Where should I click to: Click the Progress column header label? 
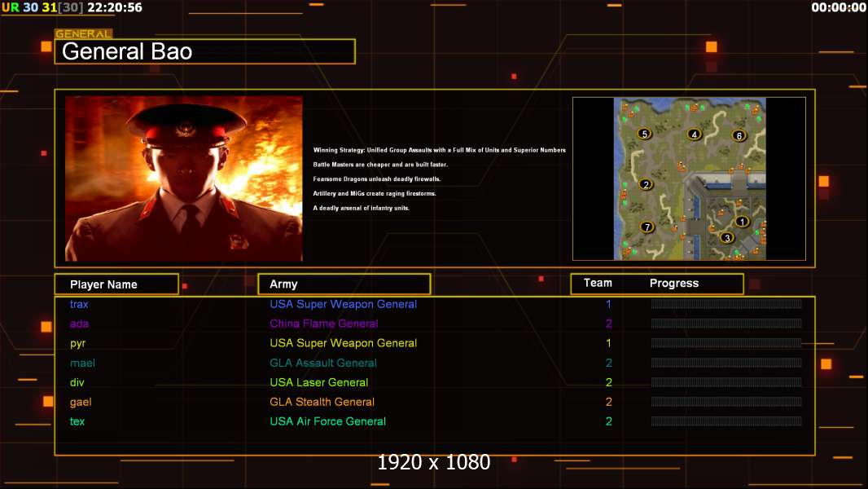tap(673, 283)
